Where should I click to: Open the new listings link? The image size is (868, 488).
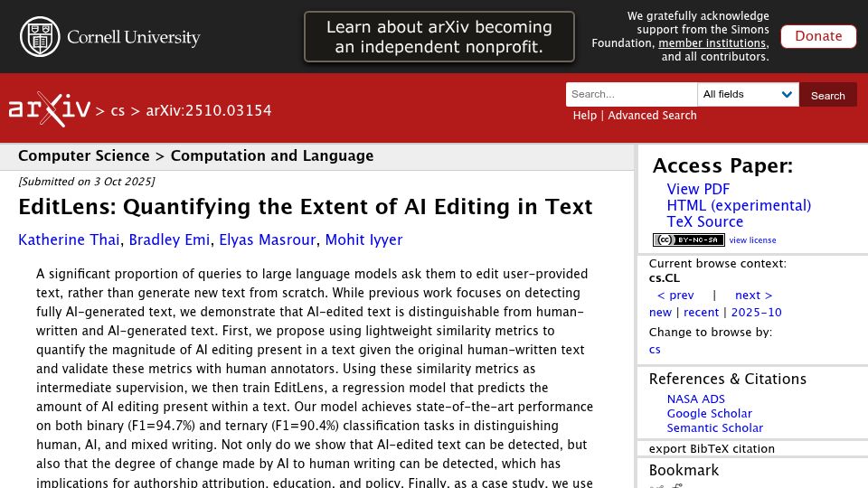click(660, 312)
